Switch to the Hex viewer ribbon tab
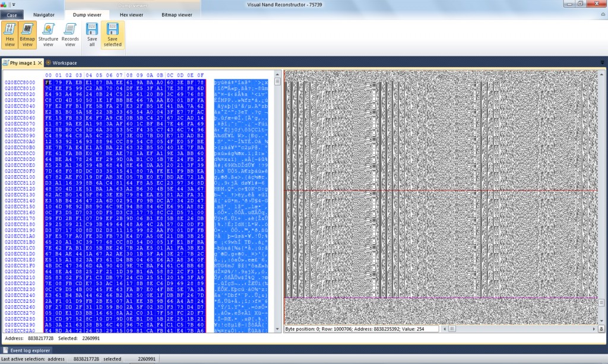This screenshot has height=364, width=608. click(131, 15)
